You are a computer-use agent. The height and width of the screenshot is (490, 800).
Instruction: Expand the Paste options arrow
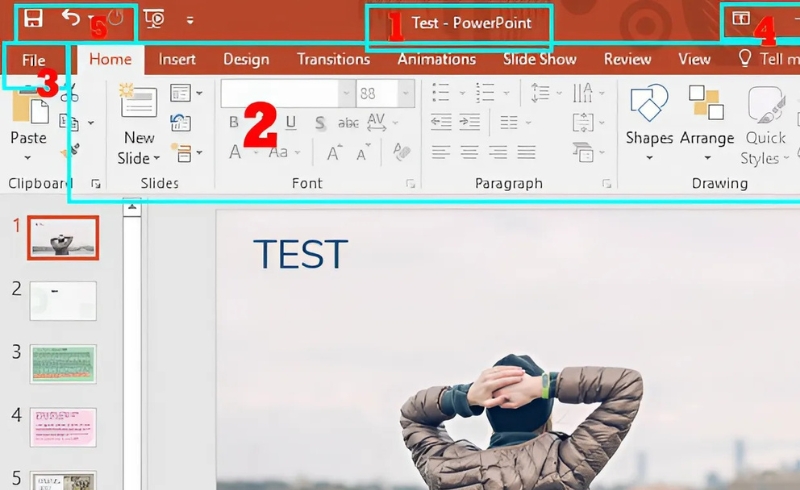tap(28, 158)
